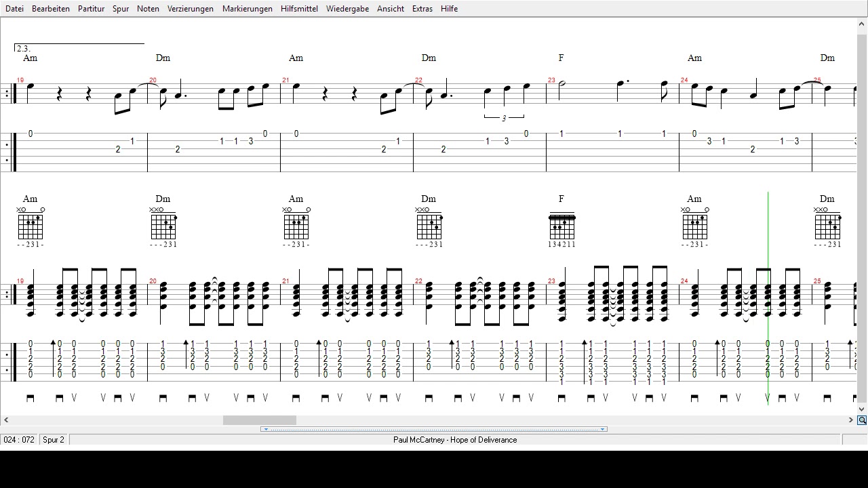Click the vertical scrollbar down arrow

click(x=862, y=409)
